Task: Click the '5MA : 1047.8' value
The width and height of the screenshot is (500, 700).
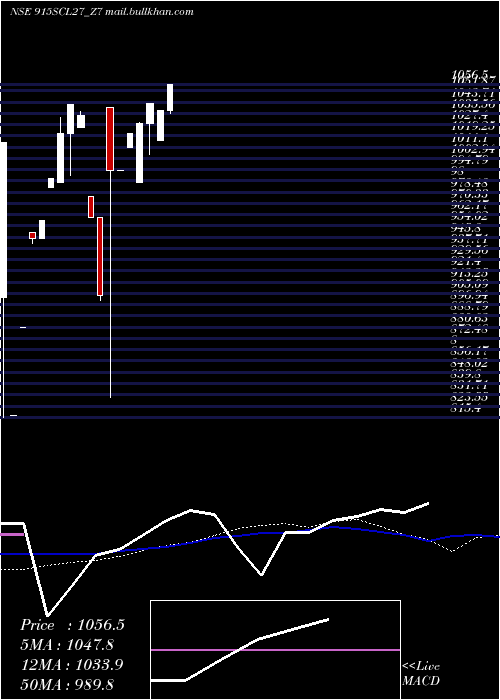Action: (x=67, y=645)
